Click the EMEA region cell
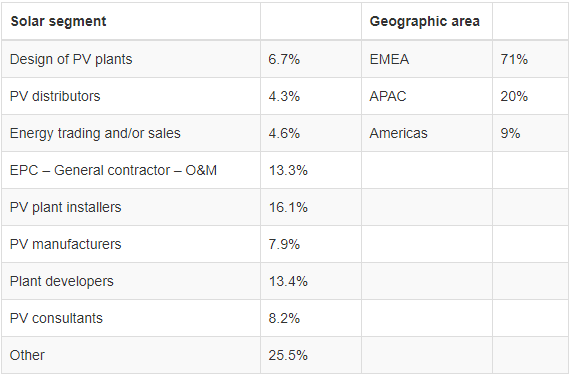The image size is (571, 376). click(427, 59)
